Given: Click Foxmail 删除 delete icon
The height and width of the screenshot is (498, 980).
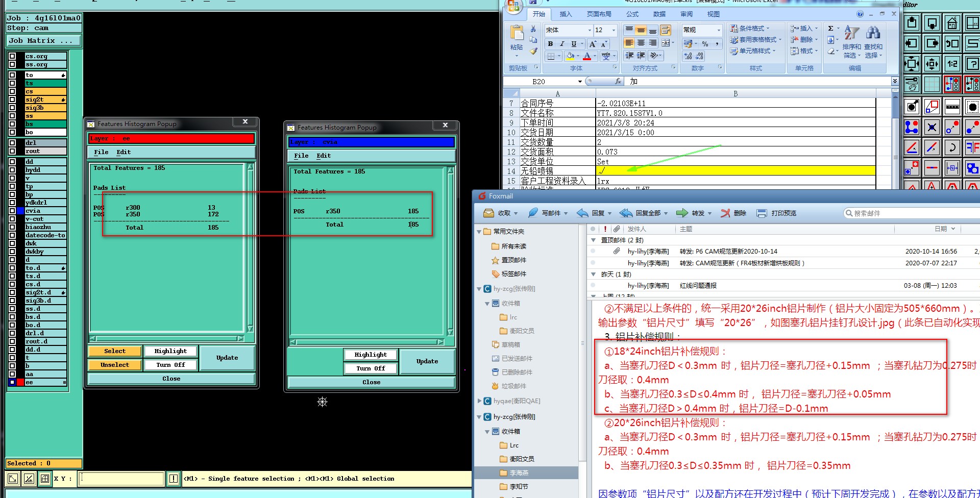Looking at the screenshot, I should [725, 213].
